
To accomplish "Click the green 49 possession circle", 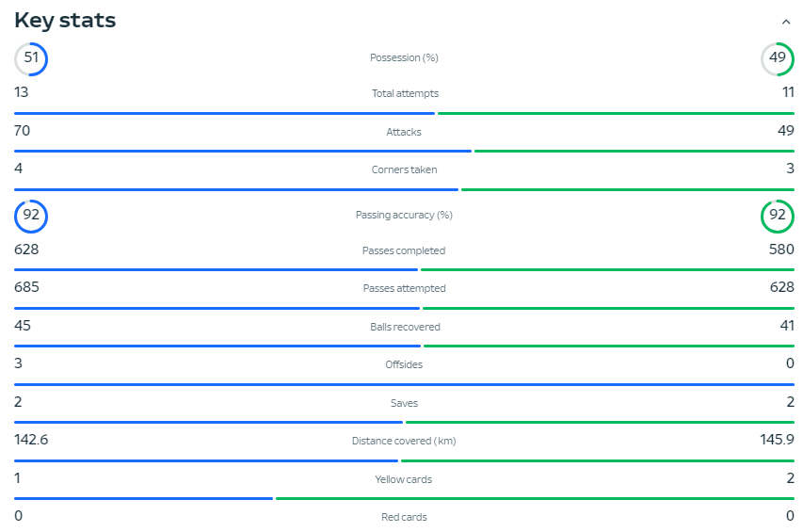I will [777, 58].
